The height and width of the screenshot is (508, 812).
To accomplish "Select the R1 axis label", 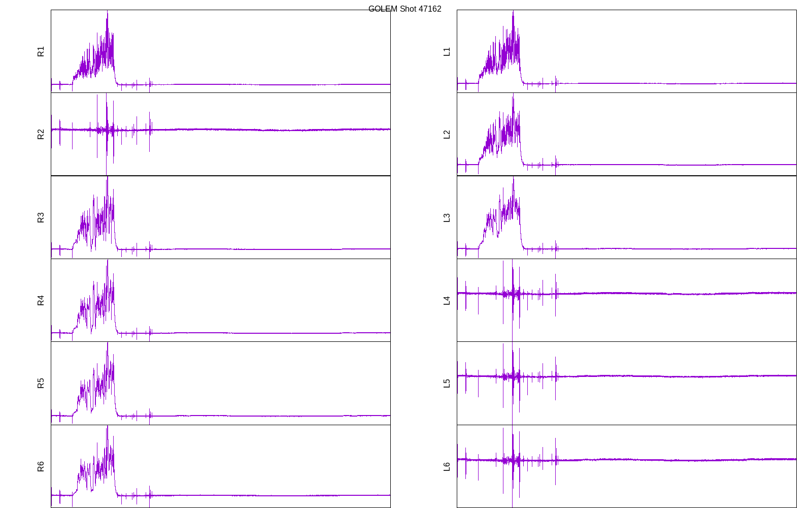I will (41, 51).
